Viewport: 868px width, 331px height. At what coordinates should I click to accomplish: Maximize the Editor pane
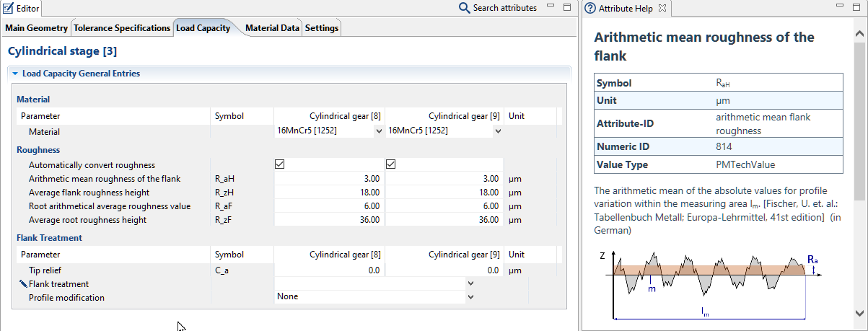pyautogui.click(x=567, y=7)
